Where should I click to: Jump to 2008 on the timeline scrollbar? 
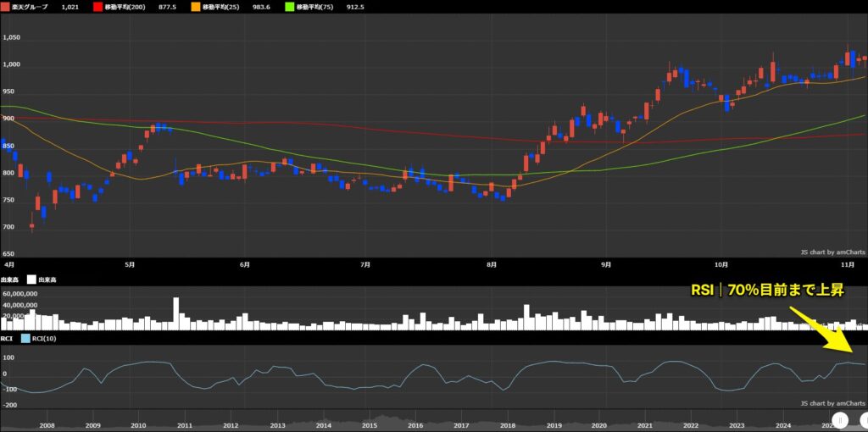pos(47,425)
